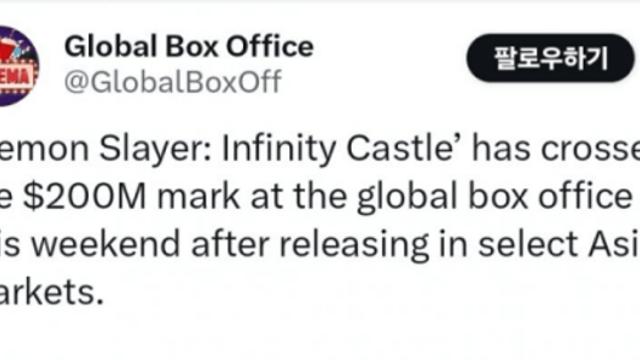Click the word 'Office' in account name

[270, 46]
